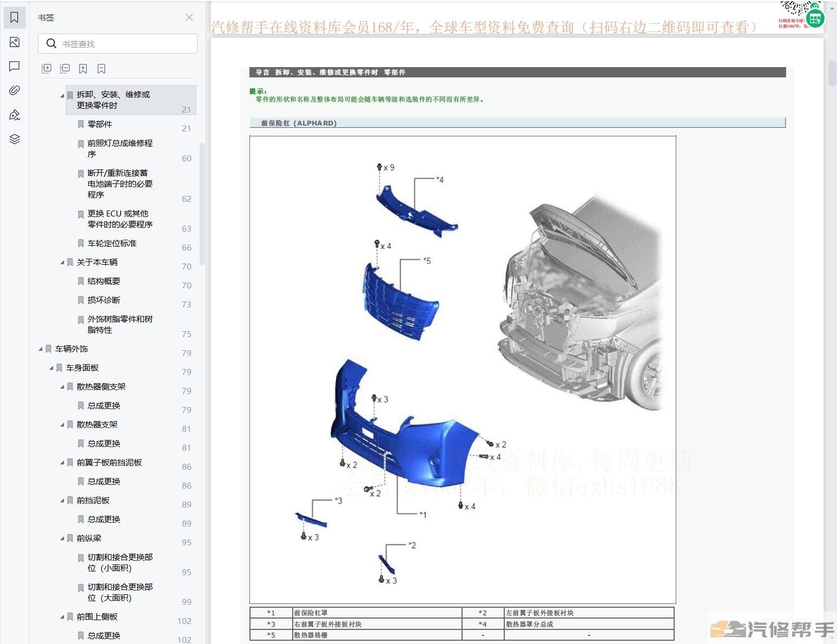The image size is (837, 644).
Task: Open the 前照灯总成维修程序 bookmark
Action: 120,149
